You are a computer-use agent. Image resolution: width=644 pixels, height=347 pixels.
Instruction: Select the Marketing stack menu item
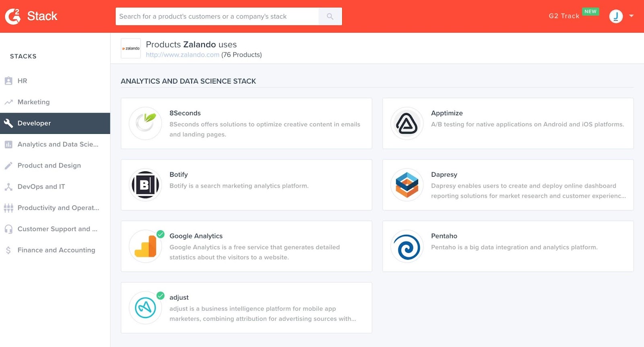(x=55, y=102)
